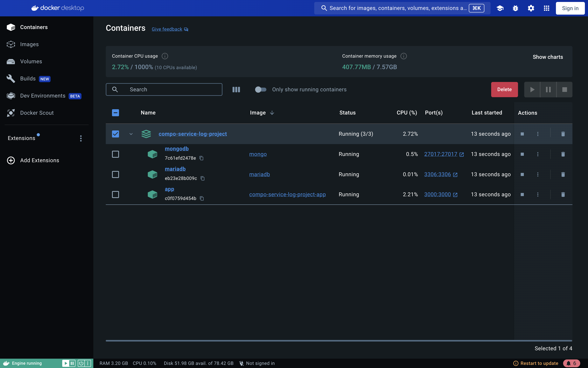Open more actions for mariadb container
This screenshot has height=368, width=588.
538,174
